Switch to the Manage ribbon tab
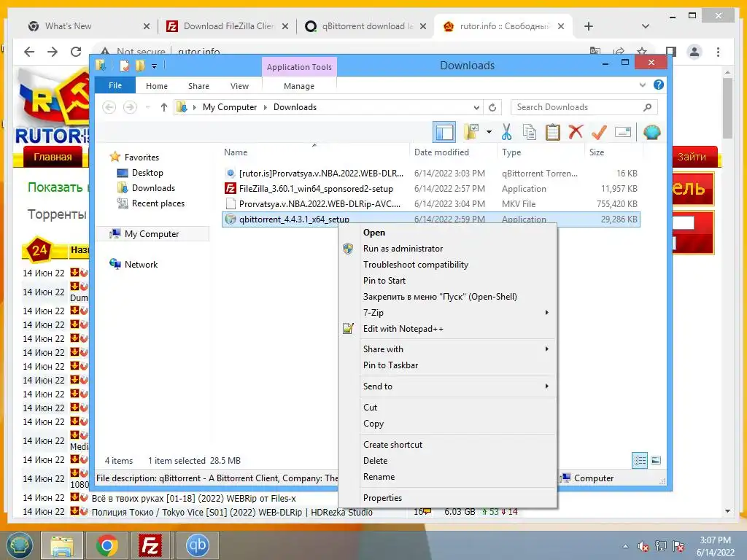The height and width of the screenshot is (560, 747). click(x=299, y=86)
